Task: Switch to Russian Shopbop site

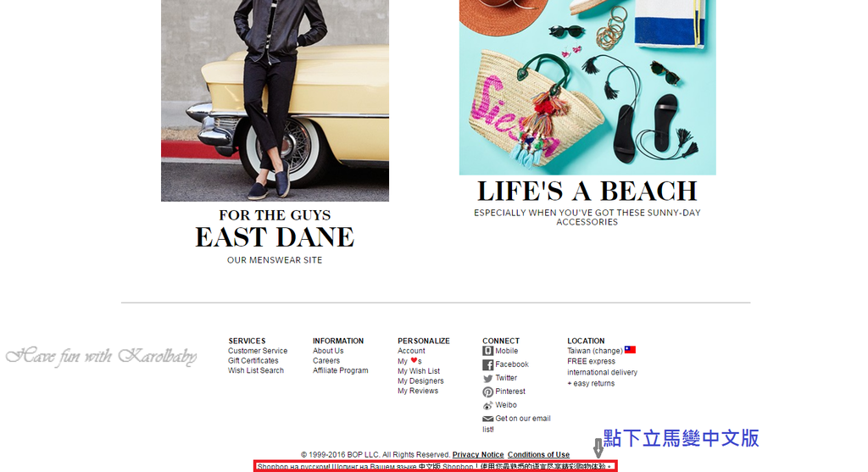Action: tap(337, 467)
